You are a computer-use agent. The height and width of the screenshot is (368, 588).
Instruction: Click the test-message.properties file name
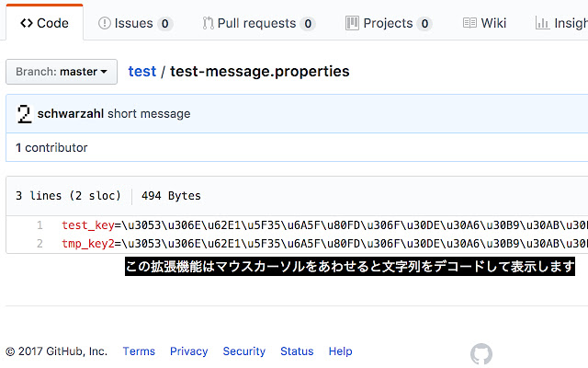point(259,72)
